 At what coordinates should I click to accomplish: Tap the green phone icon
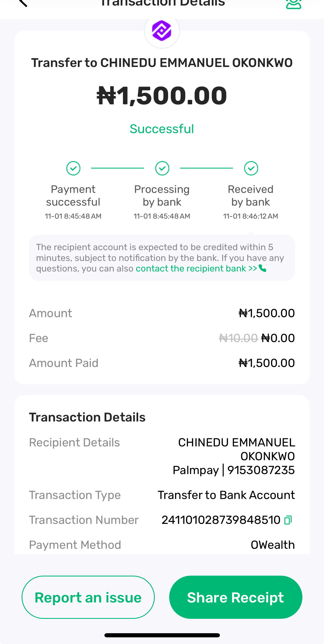(x=263, y=268)
